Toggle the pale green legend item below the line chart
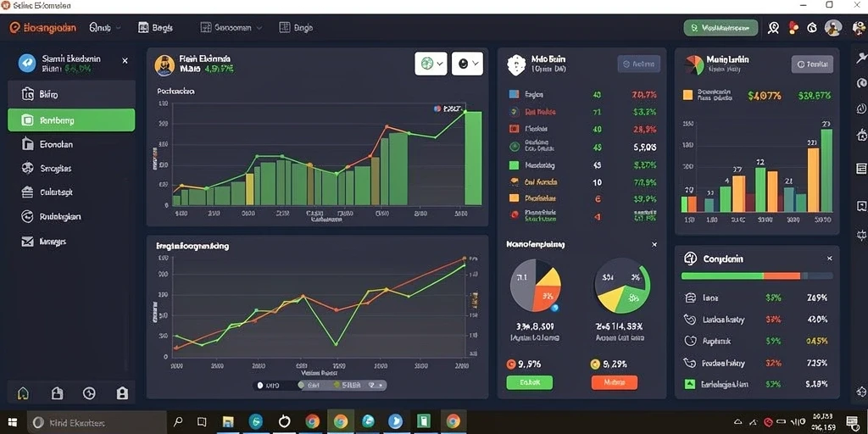This screenshot has width=868, height=434. 309,386
